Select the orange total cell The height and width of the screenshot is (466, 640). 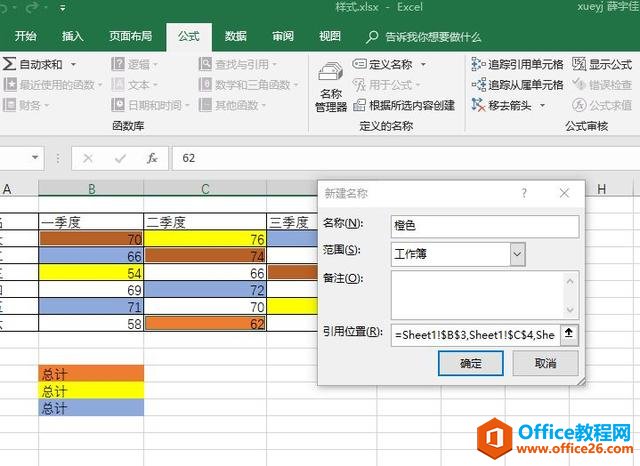coord(91,375)
